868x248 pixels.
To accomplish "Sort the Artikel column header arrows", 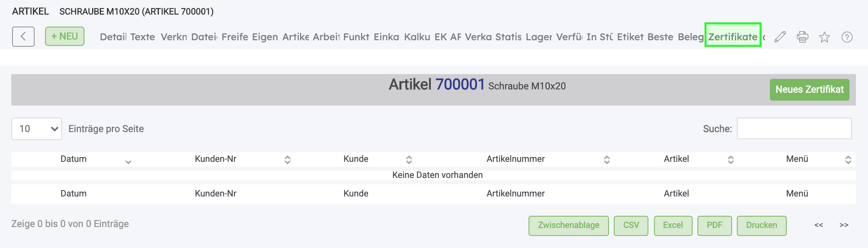I will [730, 159].
